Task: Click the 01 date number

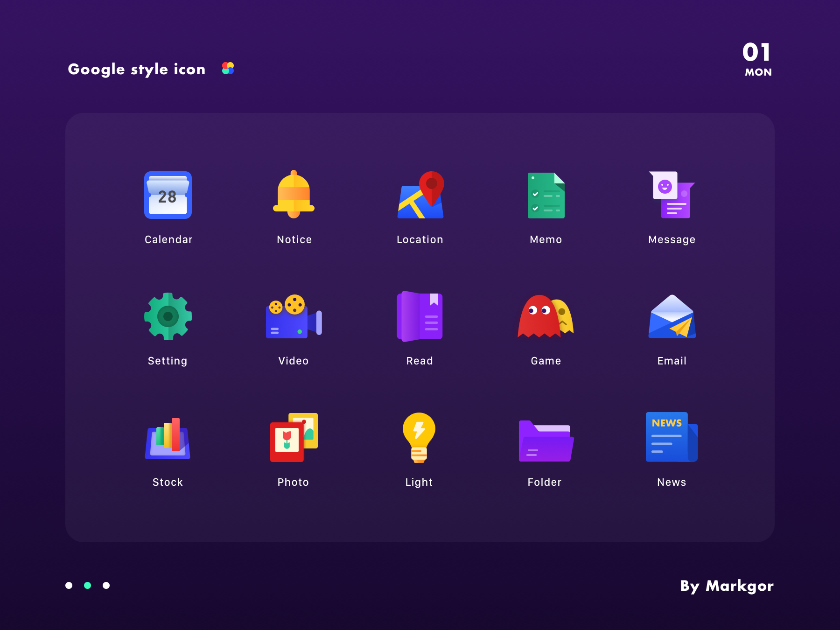Action: pyautogui.click(x=756, y=52)
